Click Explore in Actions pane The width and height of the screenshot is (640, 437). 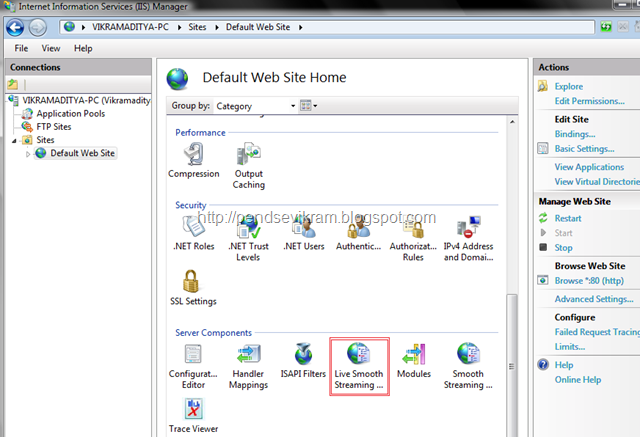(x=569, y=87)
